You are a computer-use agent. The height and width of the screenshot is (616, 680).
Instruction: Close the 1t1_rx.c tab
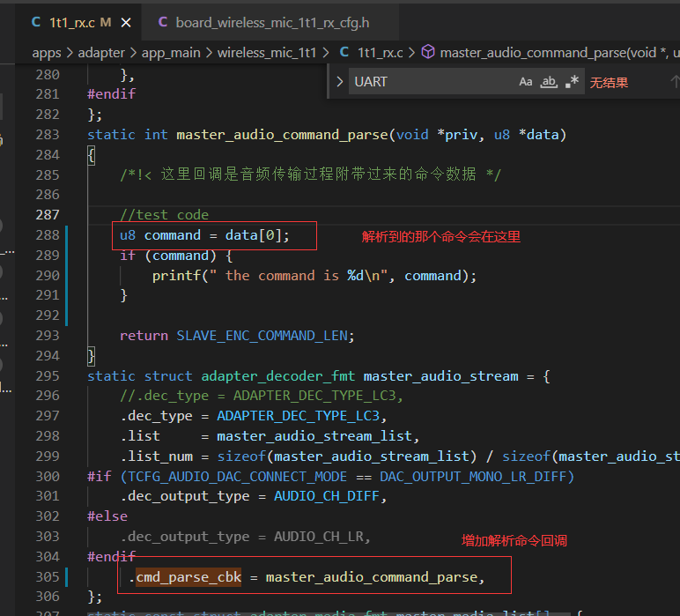tap(126, 23)
